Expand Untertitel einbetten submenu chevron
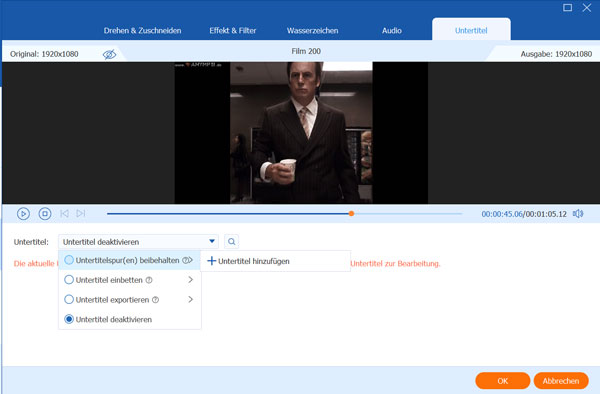Screen dimensions: 600x394 tap(191, 280)
